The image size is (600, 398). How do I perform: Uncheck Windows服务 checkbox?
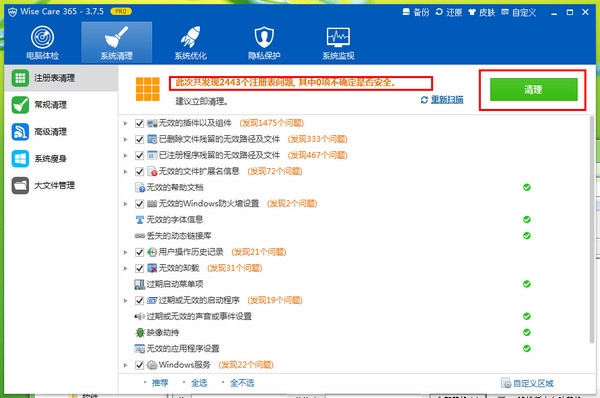139,365
